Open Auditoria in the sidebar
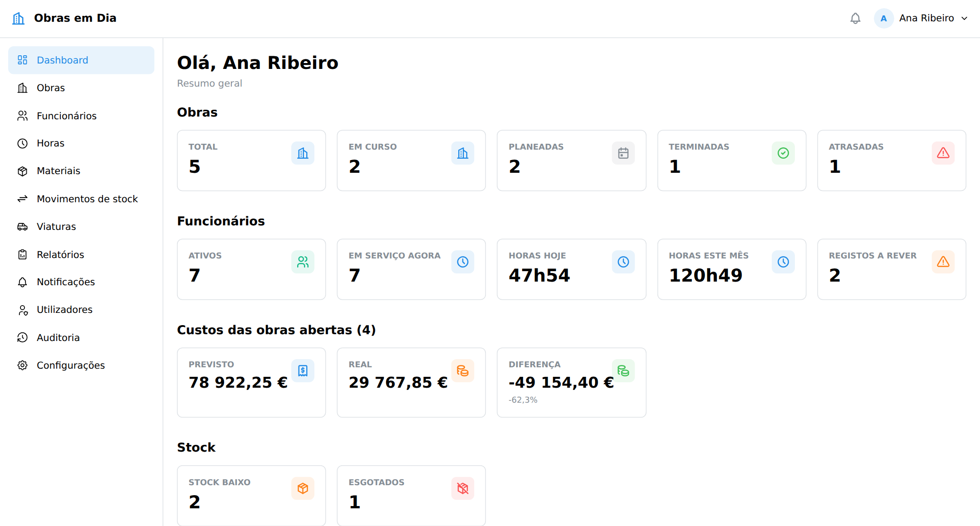 81,337
